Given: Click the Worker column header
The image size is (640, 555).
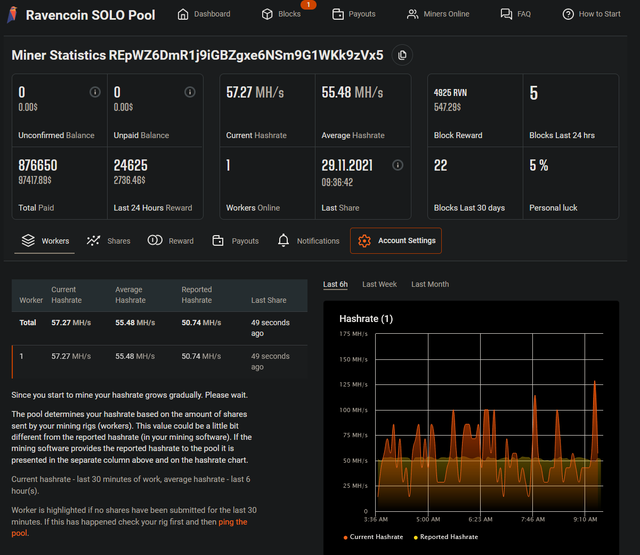Looking at the screenshot, I should (x=31, y=300).
